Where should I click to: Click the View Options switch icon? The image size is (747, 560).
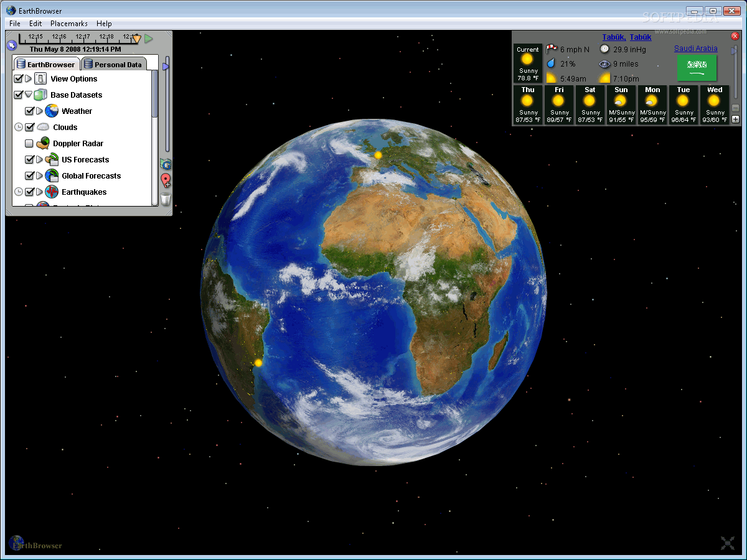pos(40,79)
